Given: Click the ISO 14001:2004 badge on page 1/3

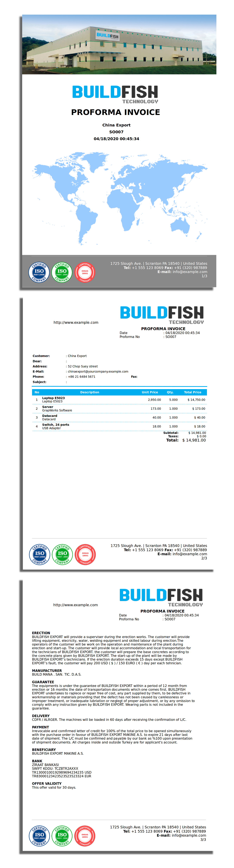Looking at the screenshot, I should pyautogui.click(x=62, y=272).
